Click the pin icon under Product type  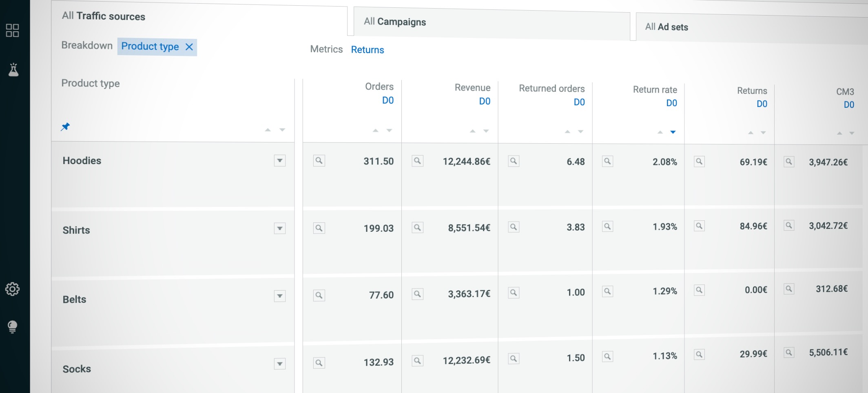65,127
